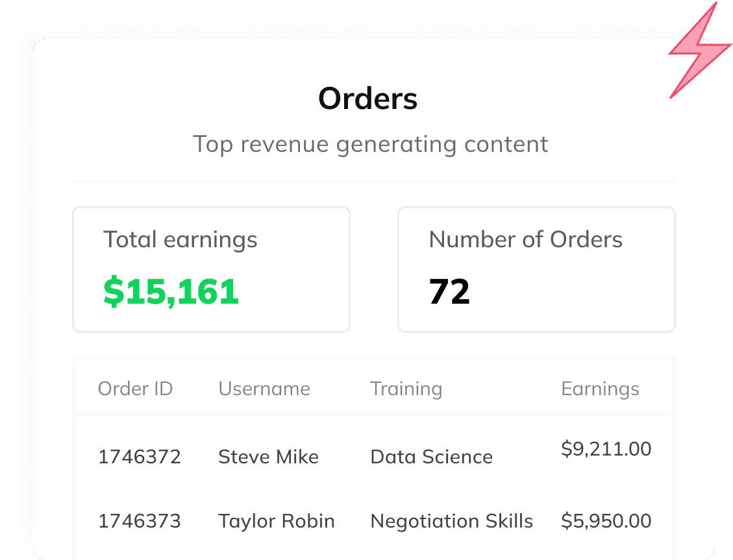Click the $5,950.00 earnings value
Screen dimensions: 733x560
[x=606, y=521]
